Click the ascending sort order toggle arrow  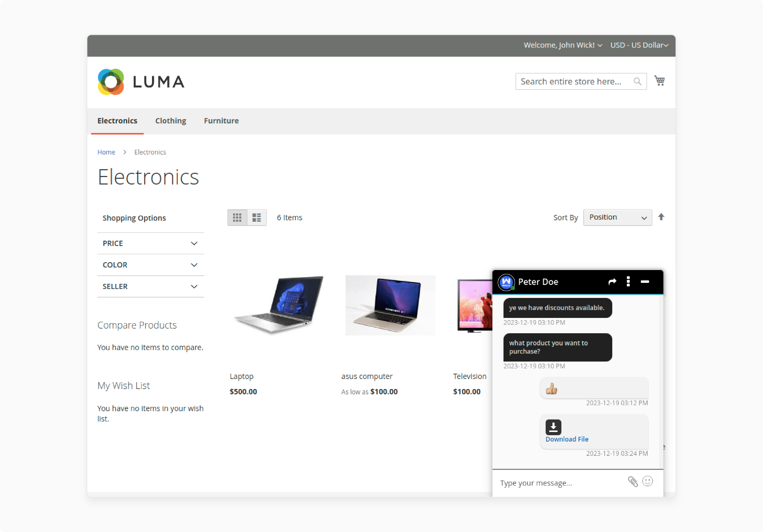point(661,217)
